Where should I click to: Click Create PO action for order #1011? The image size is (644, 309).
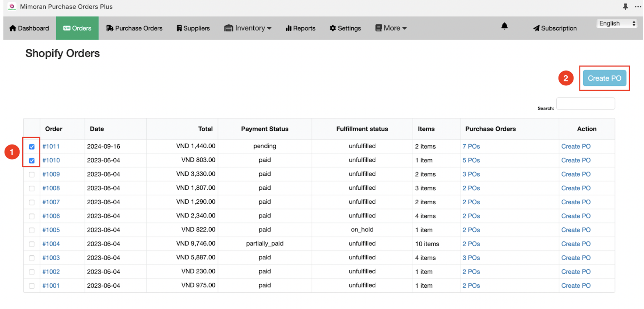576,146
